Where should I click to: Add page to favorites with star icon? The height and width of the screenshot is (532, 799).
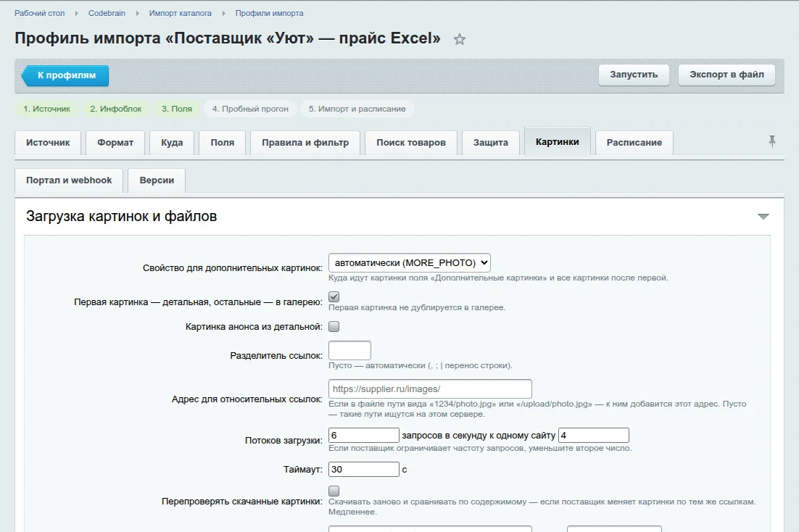click(x=460, y=39)
